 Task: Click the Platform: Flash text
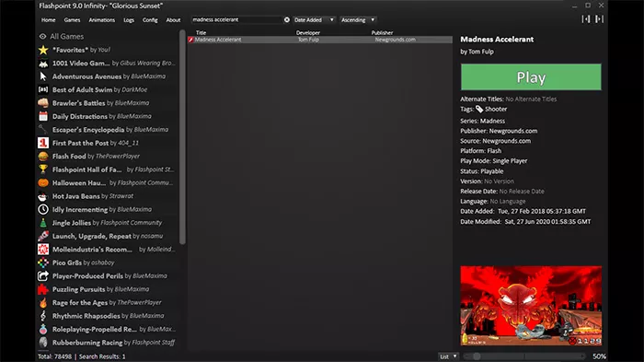(x=480, y=151)
